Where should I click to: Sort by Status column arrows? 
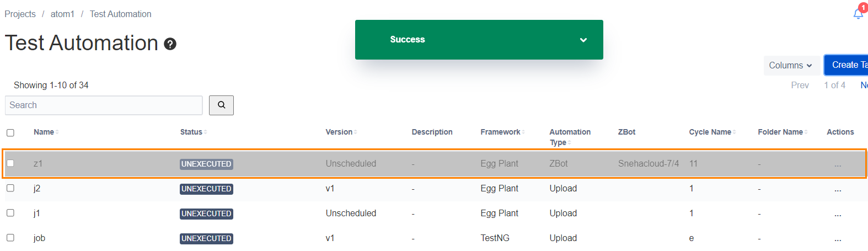coord(205,132)
